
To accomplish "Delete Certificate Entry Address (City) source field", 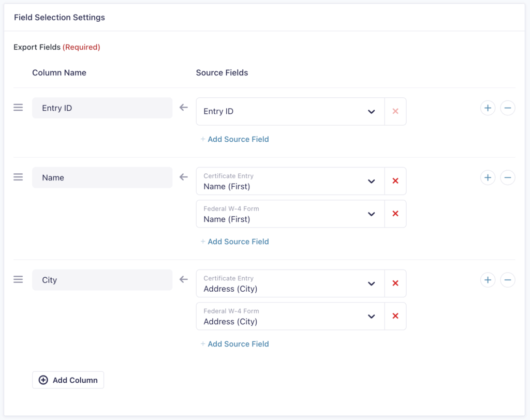I will 395,283.
